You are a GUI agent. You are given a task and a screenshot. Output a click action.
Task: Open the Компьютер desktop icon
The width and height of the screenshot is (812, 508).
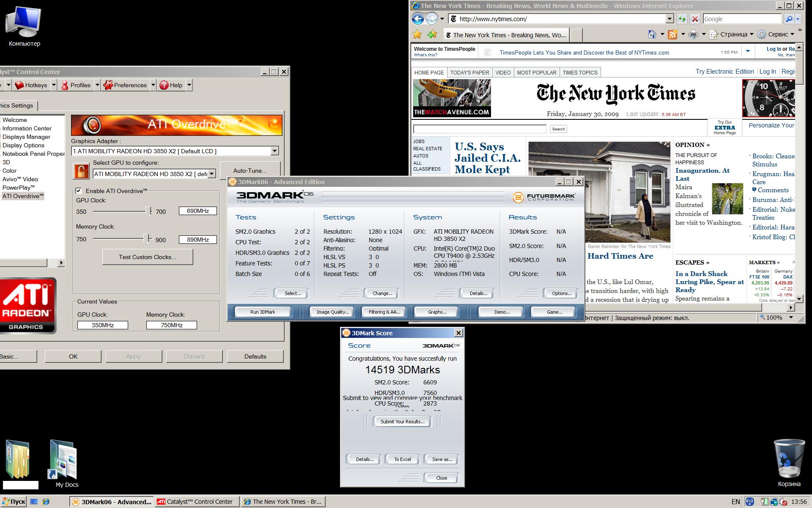tap(25, 26)
